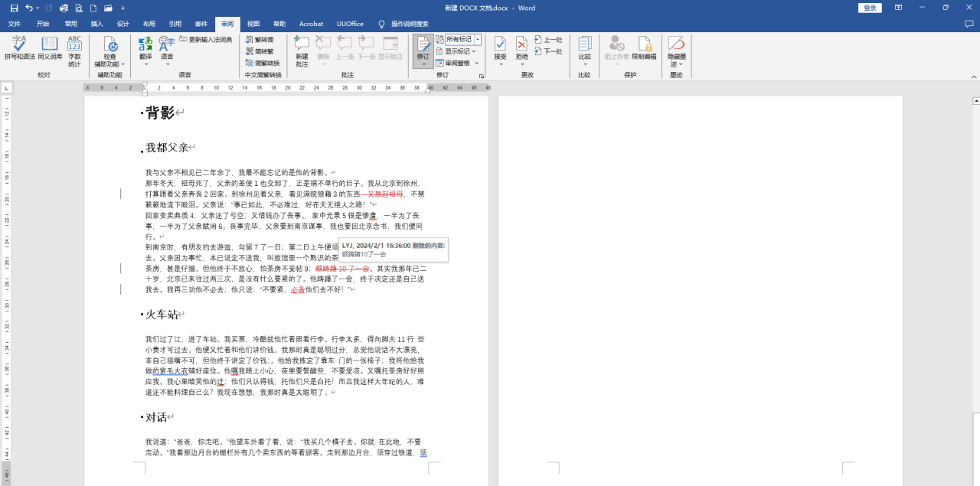The height and width of the screenshot is (486, 980).
Task: Jump to previous change 上一处
Action: click(548, 40)
